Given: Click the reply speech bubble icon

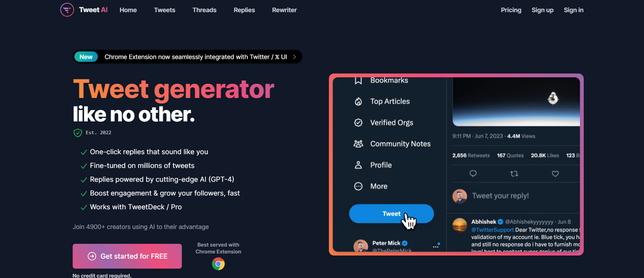Looking at the screenshot, I should tap(473, 174).
